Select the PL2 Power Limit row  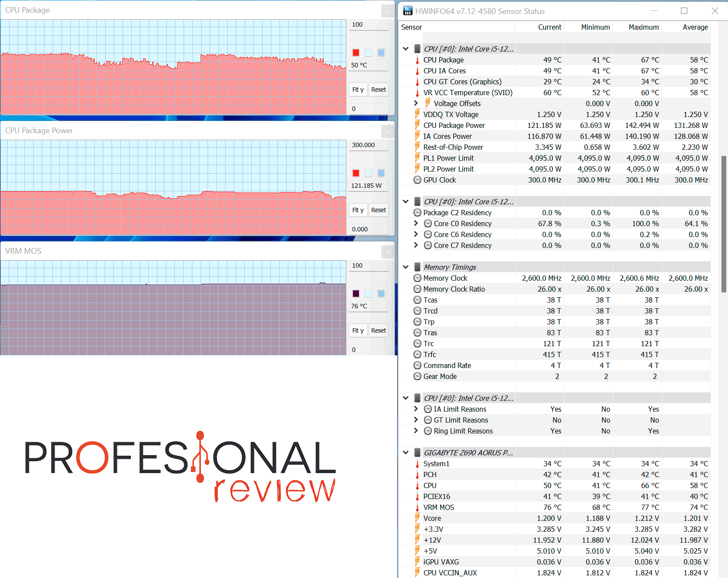pyautogui.click(x=555, y=169)
